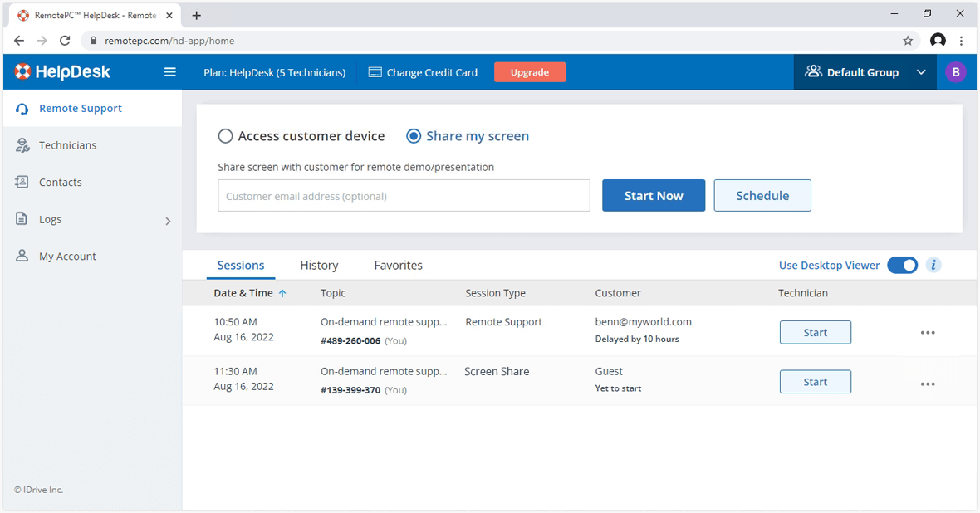Screen dimensions: 980x513
Task: Focus the customer email address field
Action: click(404, 196)
